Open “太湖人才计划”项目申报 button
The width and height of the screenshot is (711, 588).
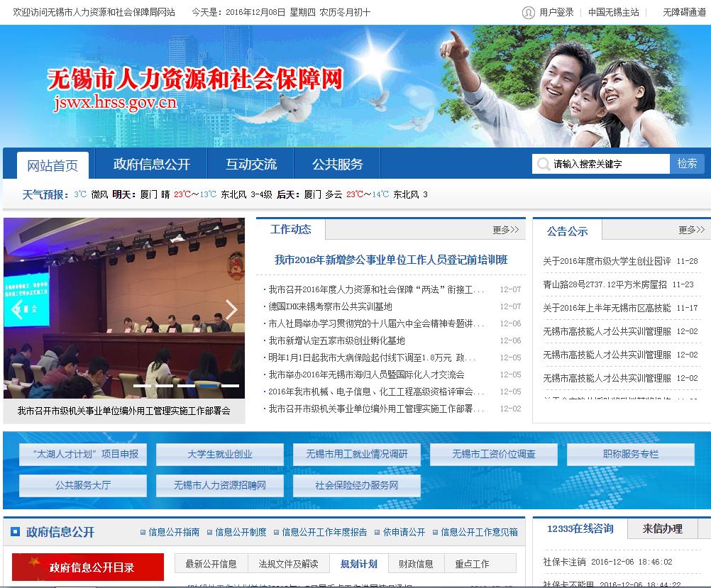[83, 454]
